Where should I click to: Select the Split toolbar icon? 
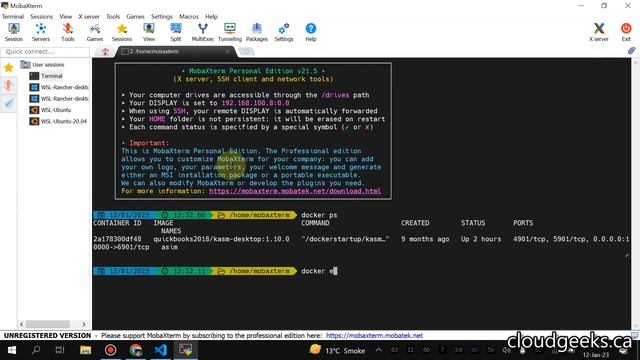(176, 32)
